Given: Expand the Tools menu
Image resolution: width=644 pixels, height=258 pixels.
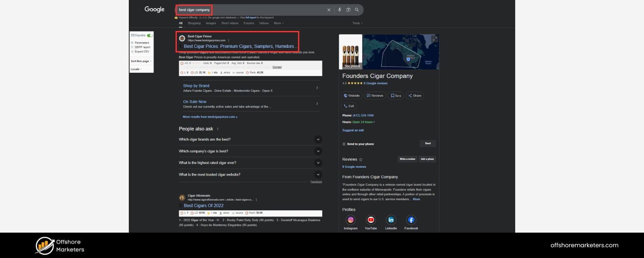Looking at the screenshot, I should (x=357, y=23).
